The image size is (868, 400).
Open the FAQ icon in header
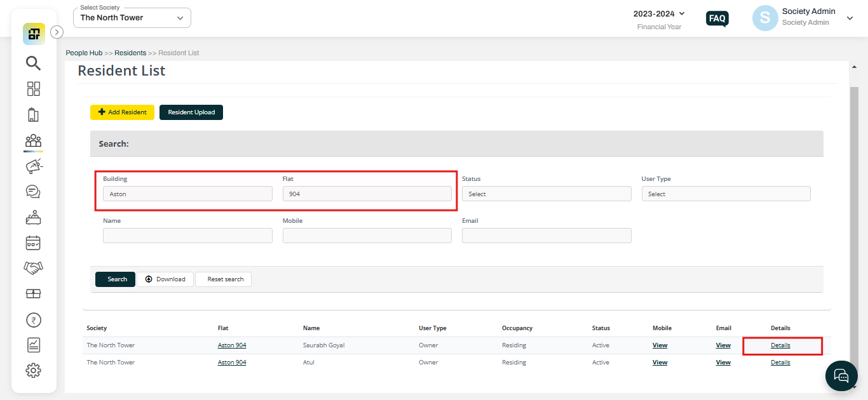point(717,18)
